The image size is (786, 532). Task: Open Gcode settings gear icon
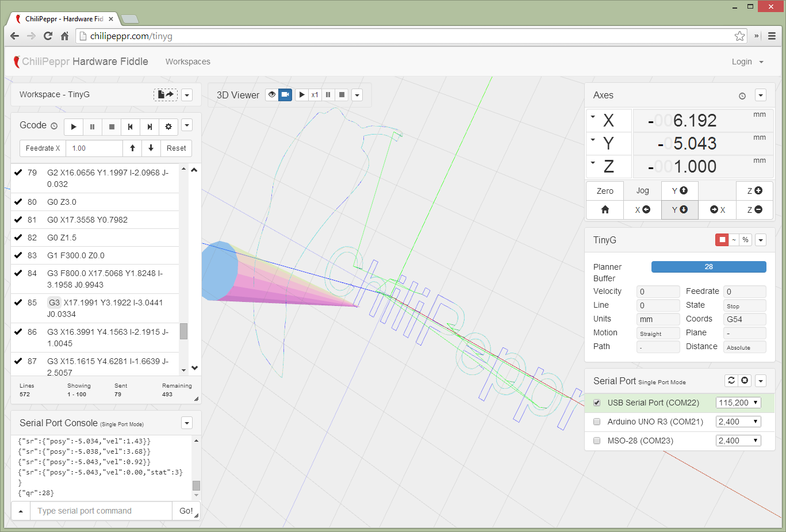point(168,127)
